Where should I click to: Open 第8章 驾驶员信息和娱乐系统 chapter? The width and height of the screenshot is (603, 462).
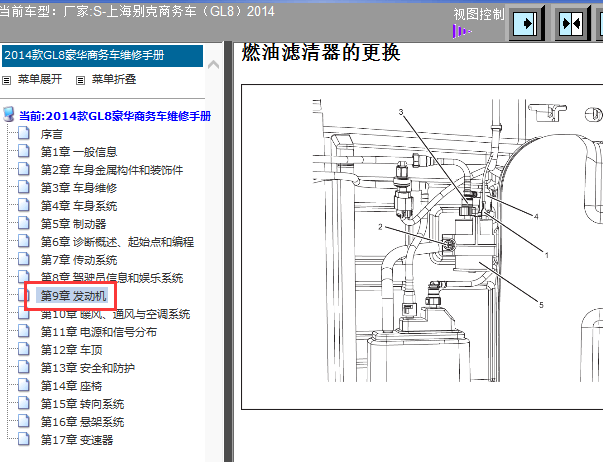click(112, 278)
